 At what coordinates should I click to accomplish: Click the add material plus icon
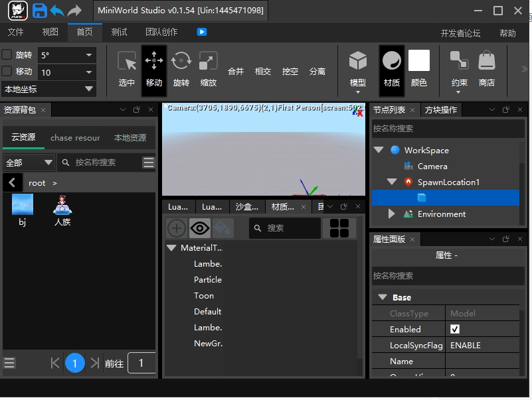[177, 228]
